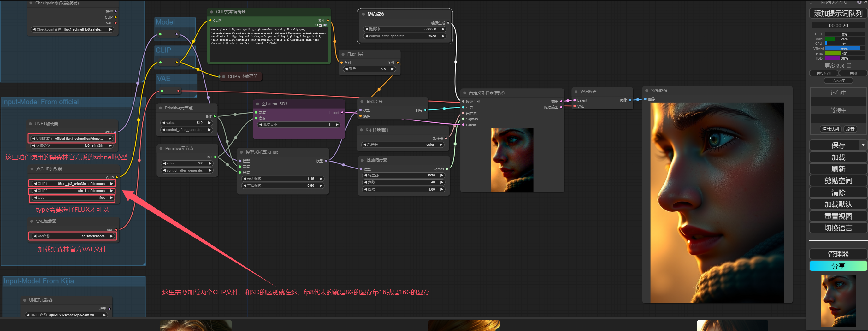Increase width value 512 with right arrow

(x=209, y=123)
